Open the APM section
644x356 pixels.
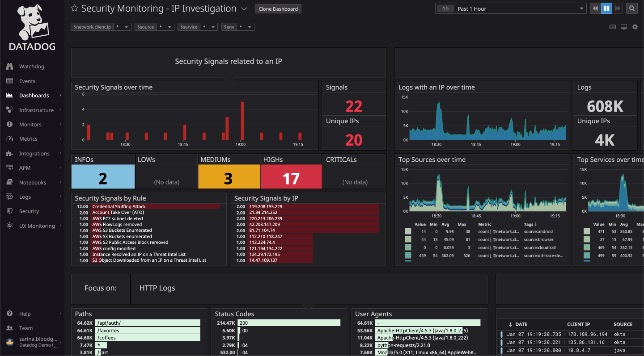(26, 168)
